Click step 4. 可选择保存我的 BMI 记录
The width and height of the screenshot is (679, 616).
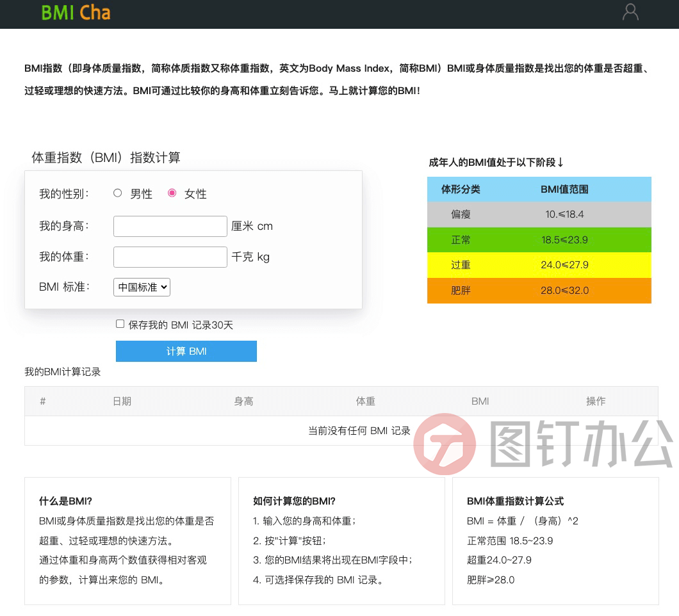click(318, 580)
